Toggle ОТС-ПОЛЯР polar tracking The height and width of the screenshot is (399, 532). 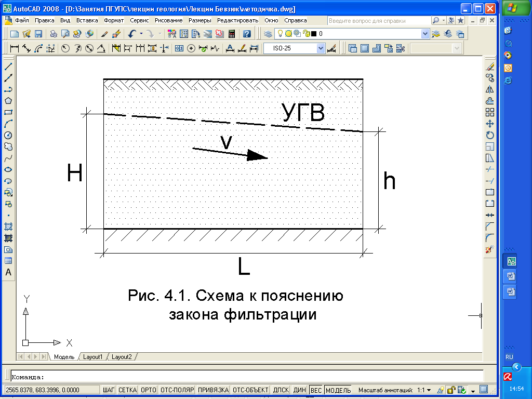(177, 390)
